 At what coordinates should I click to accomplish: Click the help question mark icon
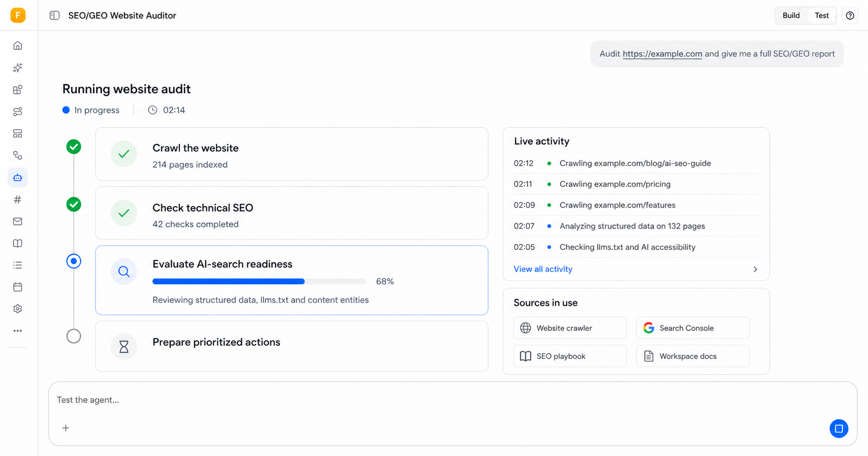850,16
